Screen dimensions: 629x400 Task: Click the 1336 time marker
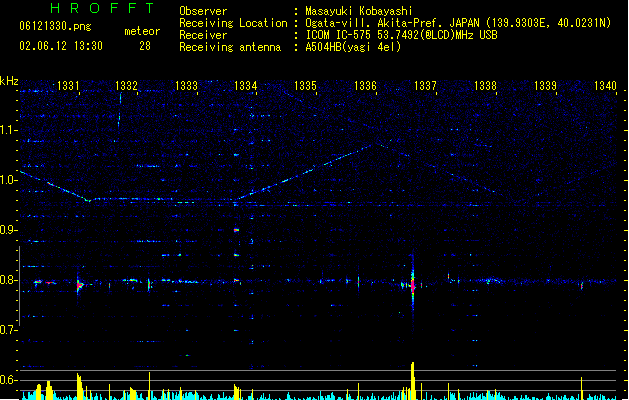click(x=365, y=86)
